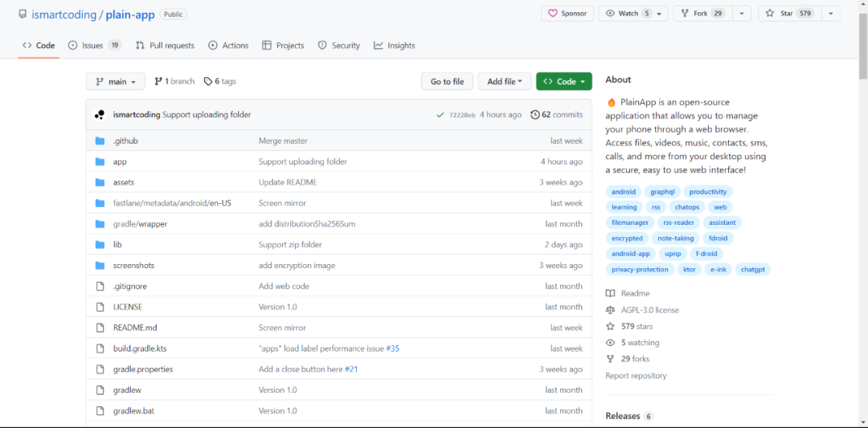Screen dimensions: 868x428
Task: Open the 6 tags link
Action: coord(219,81)
